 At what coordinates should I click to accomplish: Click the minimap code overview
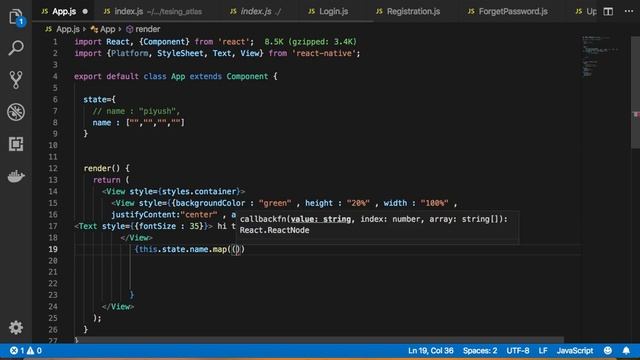[600, 57]
